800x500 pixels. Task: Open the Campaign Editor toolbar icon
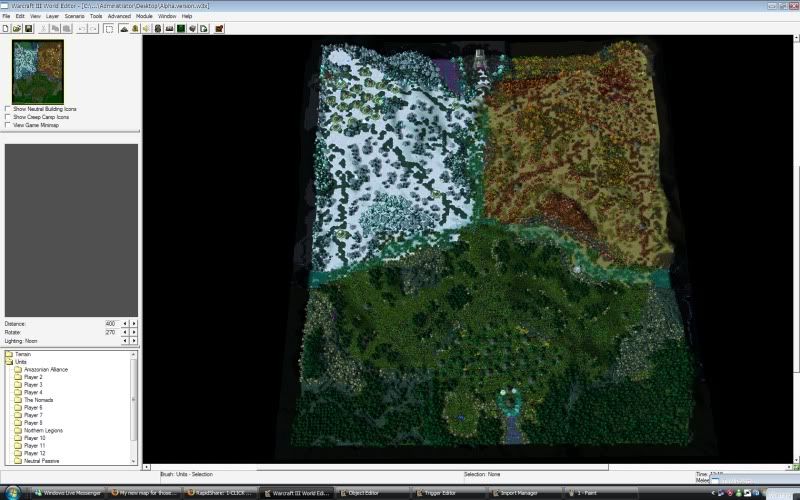click(169, 29)
